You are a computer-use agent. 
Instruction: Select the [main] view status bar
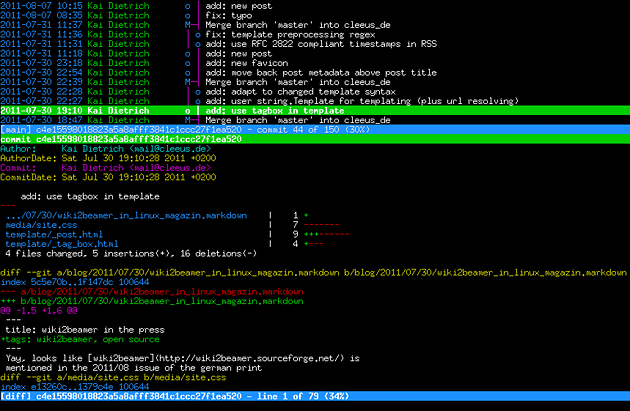pos(315,130)
